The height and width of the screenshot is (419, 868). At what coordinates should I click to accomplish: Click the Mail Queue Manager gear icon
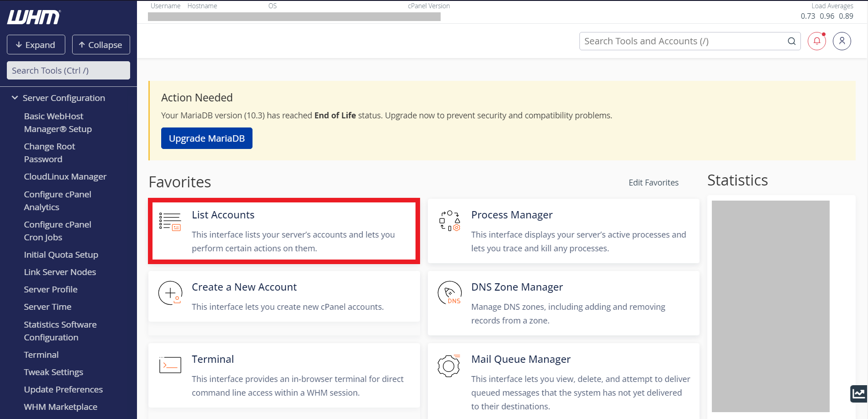click(x=449, y=366)
